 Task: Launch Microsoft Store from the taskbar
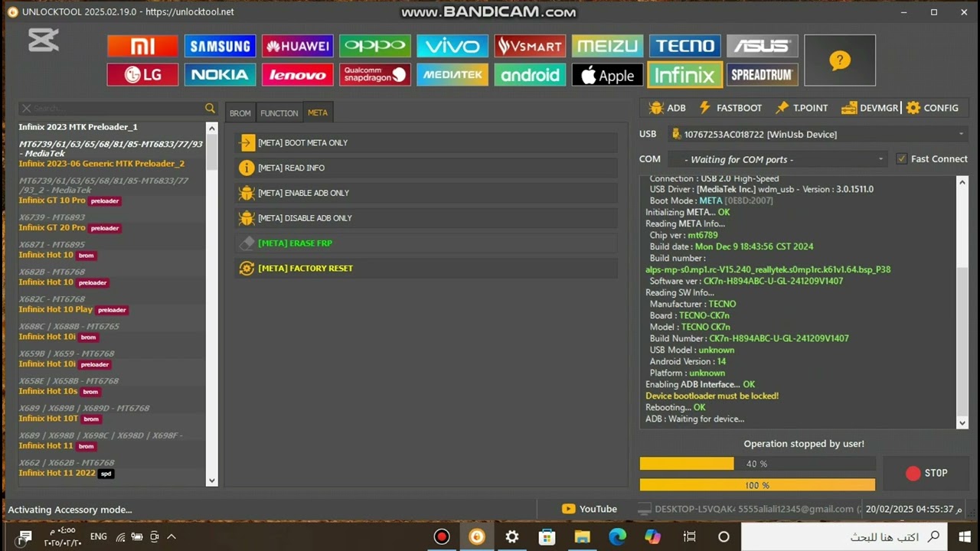[547, 536]
